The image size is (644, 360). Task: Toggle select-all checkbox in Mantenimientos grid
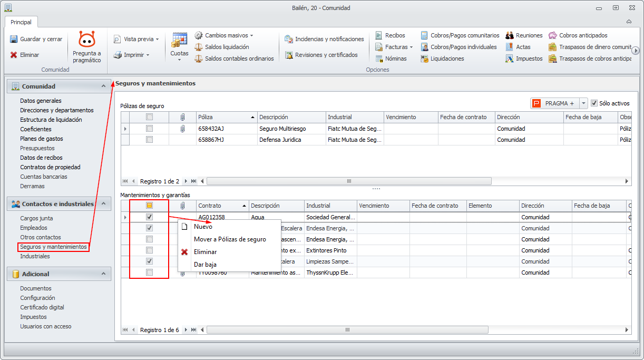coord(149,206)
